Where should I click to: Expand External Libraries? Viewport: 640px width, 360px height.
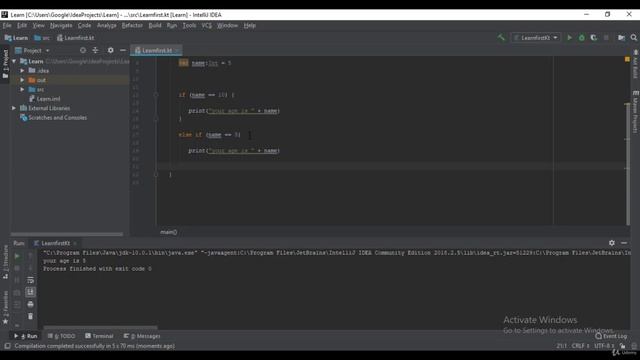tap(14, 108)
